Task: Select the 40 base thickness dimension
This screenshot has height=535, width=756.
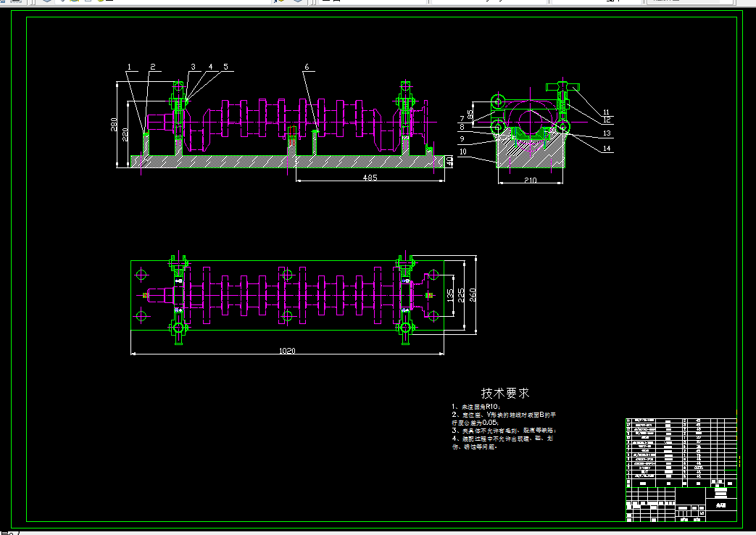Action: [x=449, y=161]
